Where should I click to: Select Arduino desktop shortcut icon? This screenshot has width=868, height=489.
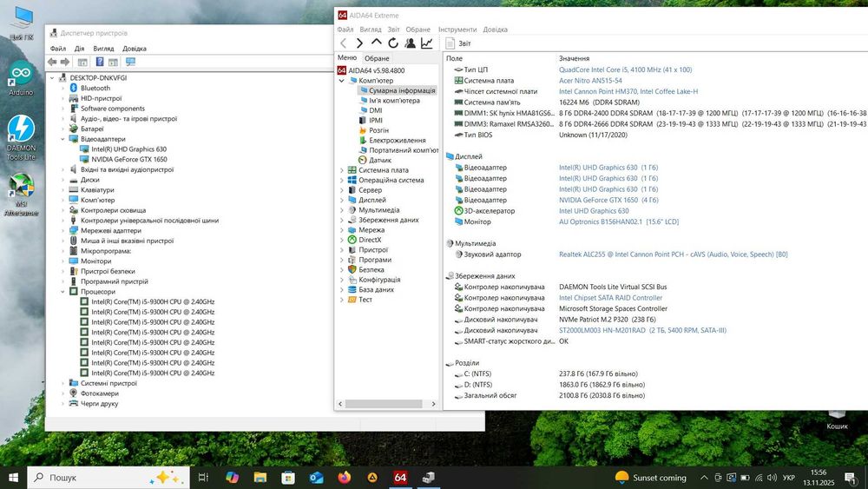coord(21,78)
